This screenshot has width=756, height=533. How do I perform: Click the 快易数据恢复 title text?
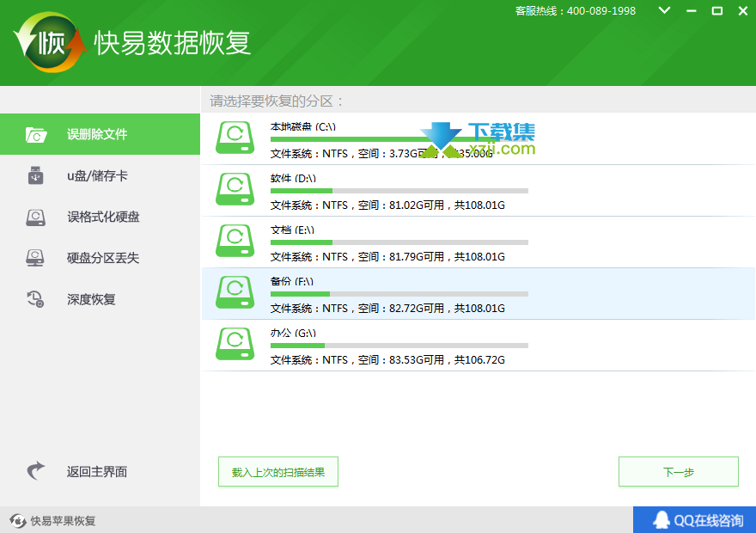172,43
